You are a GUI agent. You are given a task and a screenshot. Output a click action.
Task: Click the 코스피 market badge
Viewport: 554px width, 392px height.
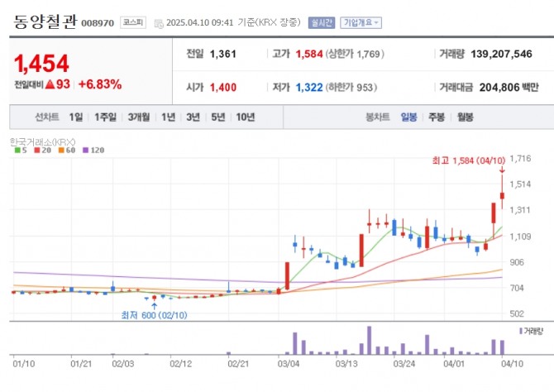(133, 22)
